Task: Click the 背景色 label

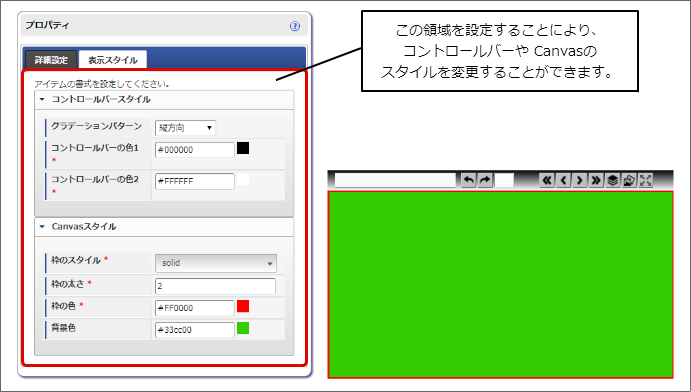Action: pos(63,328)
